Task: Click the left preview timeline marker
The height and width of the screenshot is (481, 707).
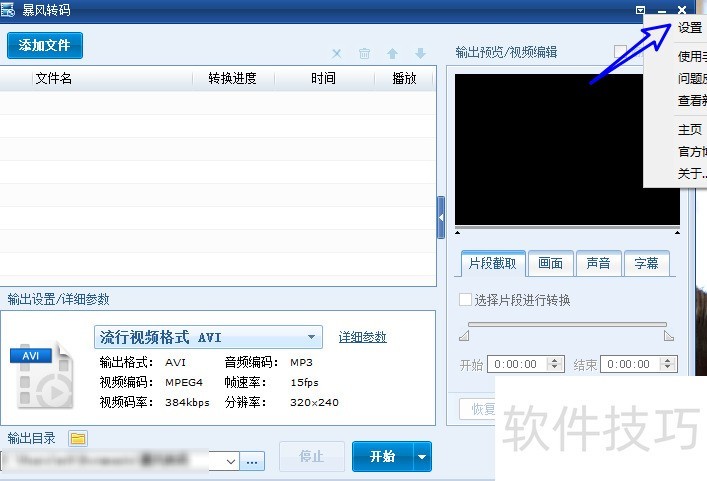Action: (458, 233)
